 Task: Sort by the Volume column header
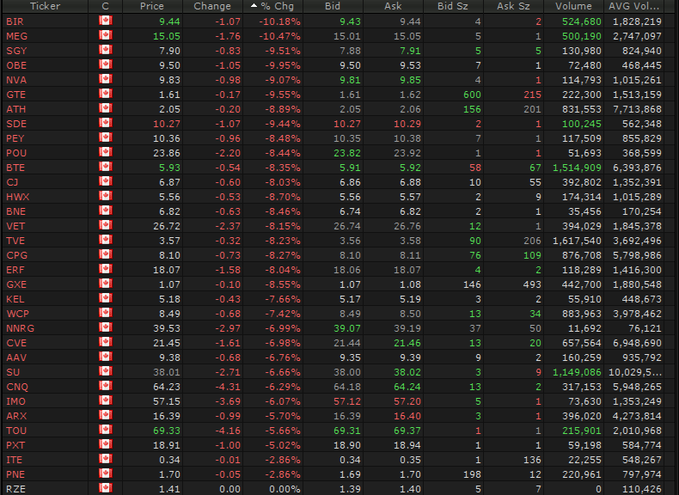click(573, 6)
